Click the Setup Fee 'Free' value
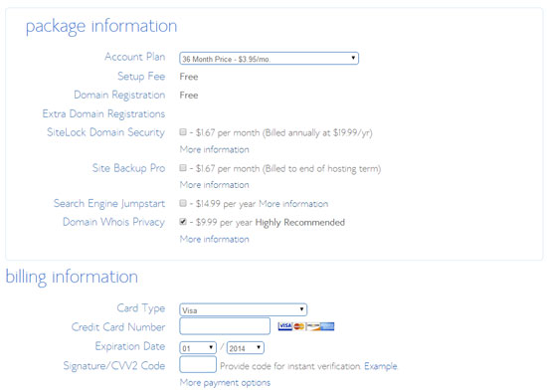Viewport: 547px width, 392px height. click(x=189, y=77)
